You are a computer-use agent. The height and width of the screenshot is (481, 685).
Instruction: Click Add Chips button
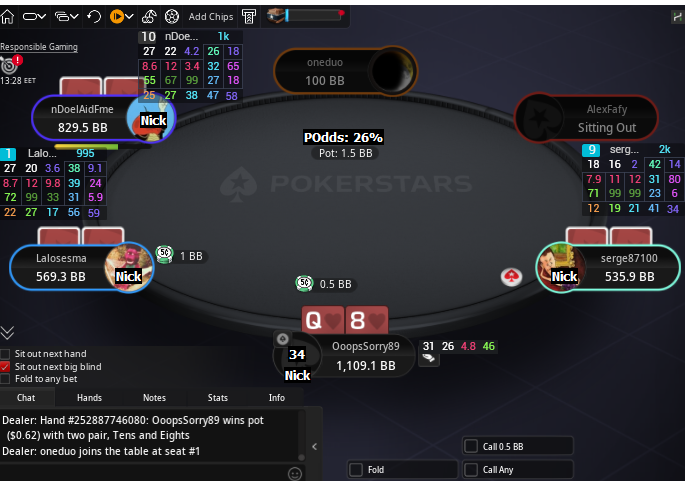211,17
